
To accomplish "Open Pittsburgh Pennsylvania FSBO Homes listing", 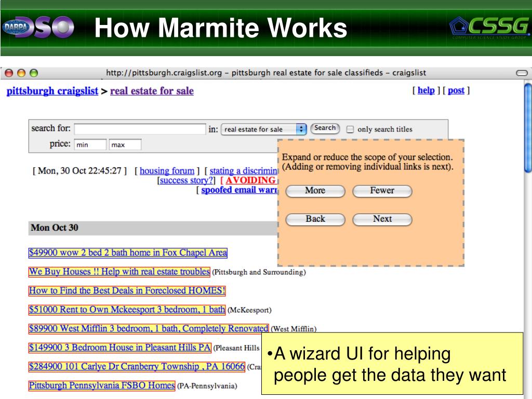I will click(102, 386).
